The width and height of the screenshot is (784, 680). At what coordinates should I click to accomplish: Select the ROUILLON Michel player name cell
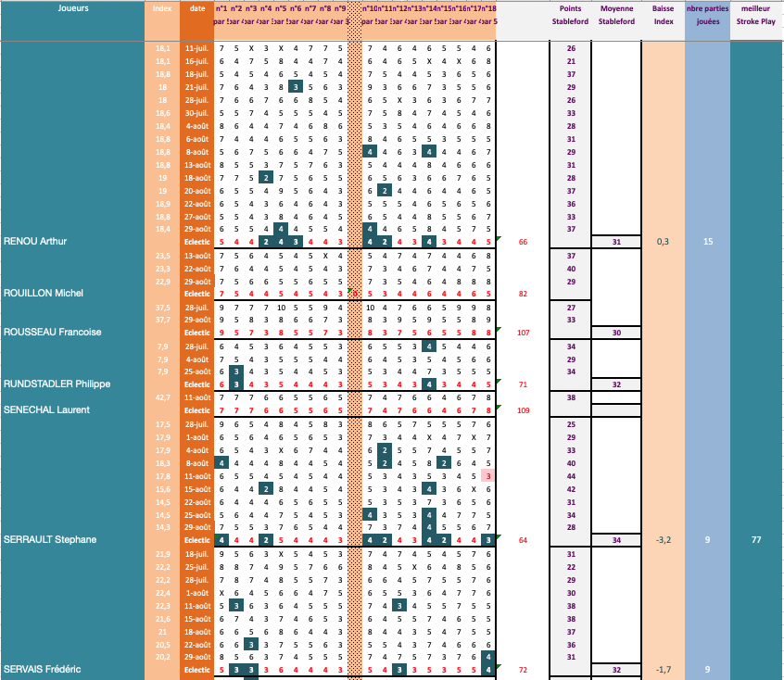43,294
